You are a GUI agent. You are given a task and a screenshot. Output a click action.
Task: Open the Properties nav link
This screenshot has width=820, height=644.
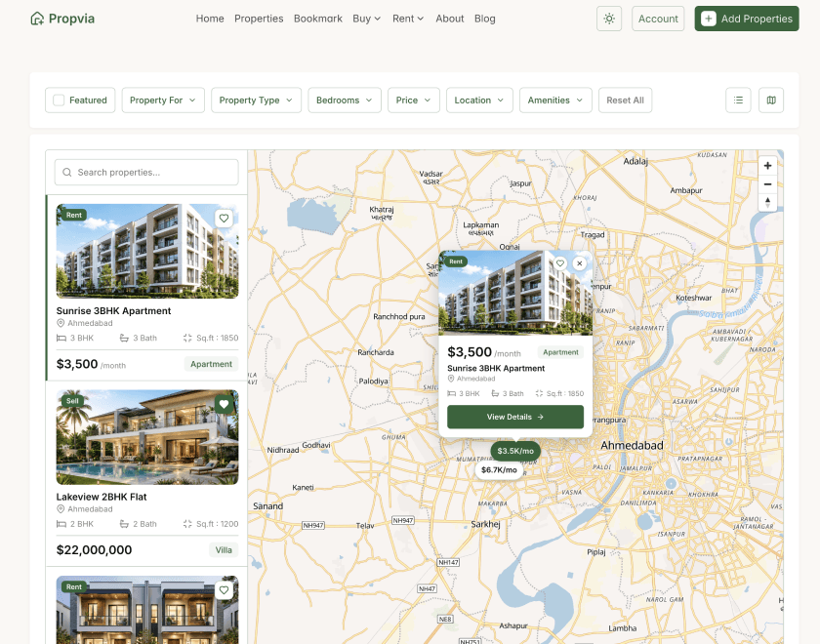259,19
